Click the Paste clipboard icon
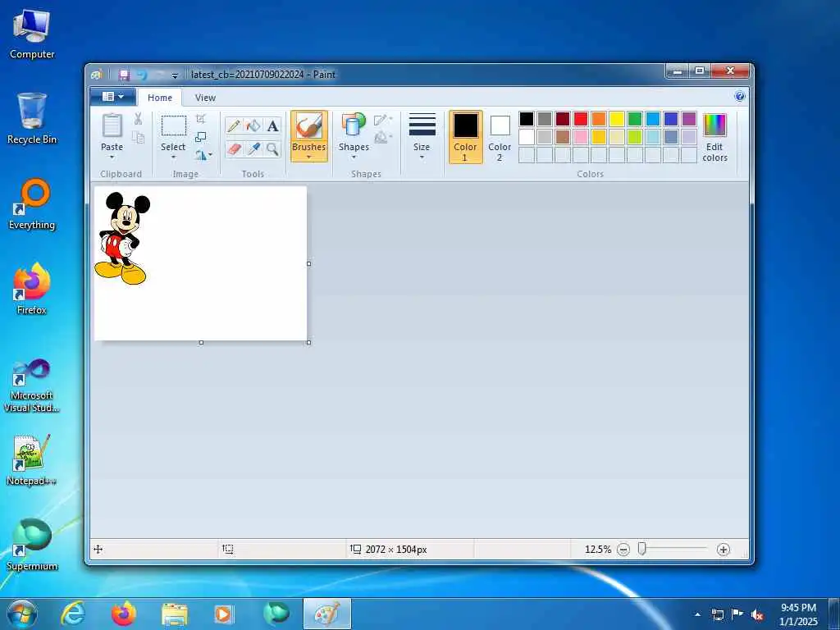This screenshot has height=630, width=840. 112,126
